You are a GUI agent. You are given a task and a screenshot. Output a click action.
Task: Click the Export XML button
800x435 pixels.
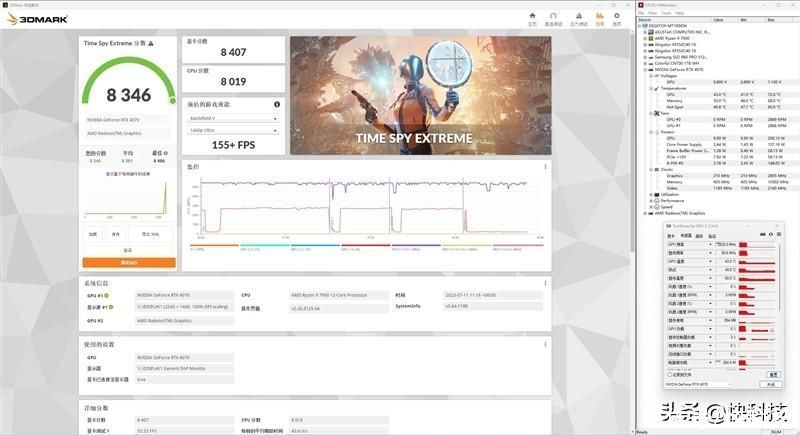(x=151, y=234)
